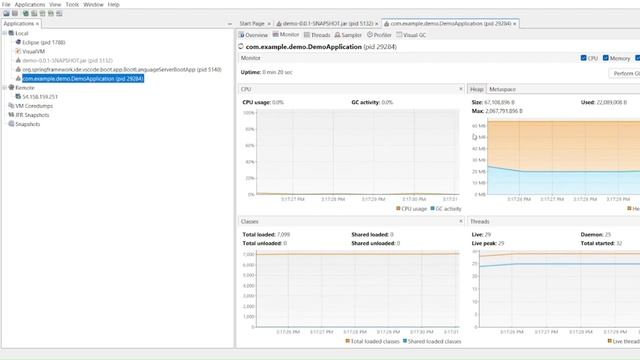Screen dimensions: 640x360
Task: Click the Eclipse application icon in the tree
Action: pos(18,42)
